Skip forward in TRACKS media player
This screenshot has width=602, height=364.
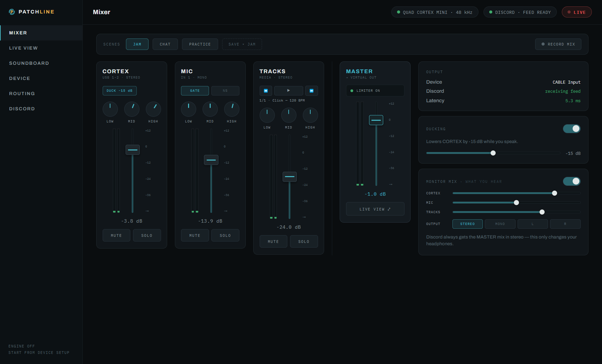[312, 91]
